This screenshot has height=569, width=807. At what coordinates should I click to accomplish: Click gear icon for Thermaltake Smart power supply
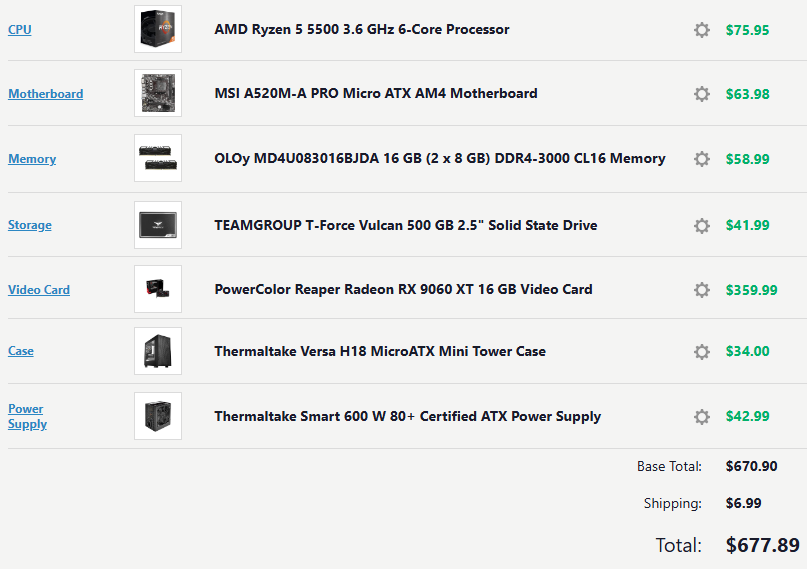point(702,417)
